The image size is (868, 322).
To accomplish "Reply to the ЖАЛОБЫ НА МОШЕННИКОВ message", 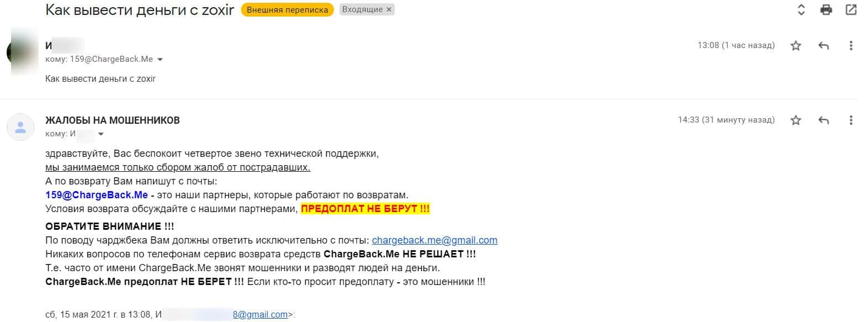I will pyautogui.click(x=823, y=120).
